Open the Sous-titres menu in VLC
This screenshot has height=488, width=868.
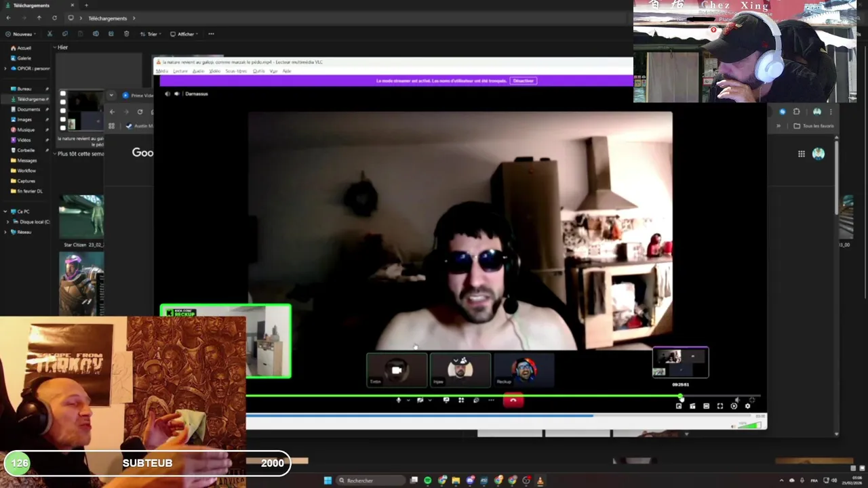click(236, 71)
